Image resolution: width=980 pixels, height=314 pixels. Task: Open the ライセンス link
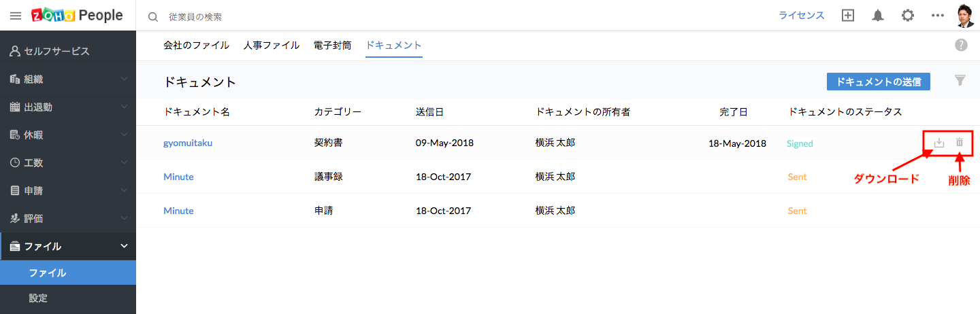[x=802, y=16]
